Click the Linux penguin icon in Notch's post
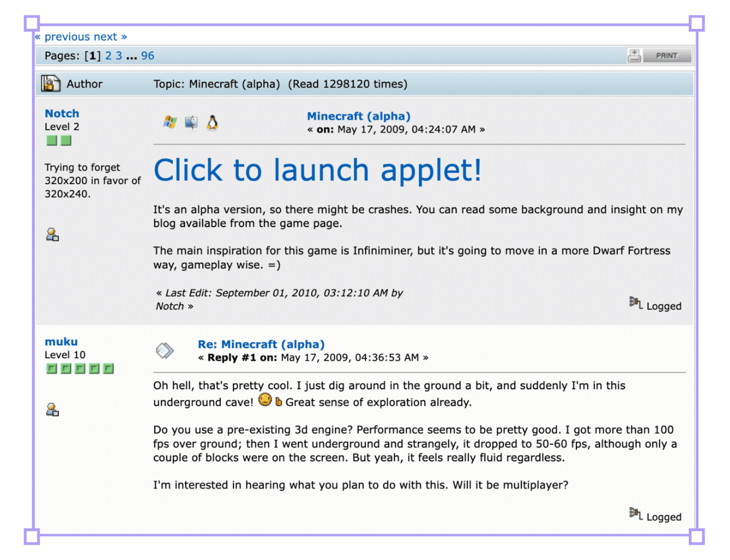This screenshot has width=730, height=560. pos(212,122)
